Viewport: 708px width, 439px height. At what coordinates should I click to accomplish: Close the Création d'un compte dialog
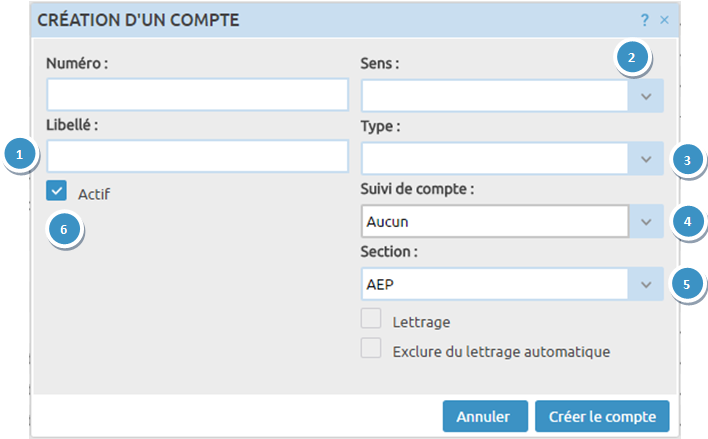coord(664,20)
